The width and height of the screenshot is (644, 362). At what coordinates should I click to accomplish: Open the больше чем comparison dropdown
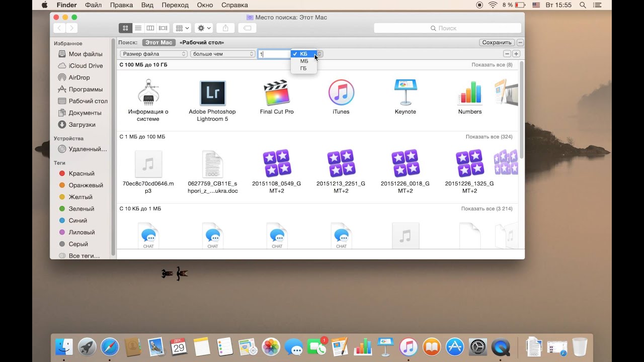223,54
